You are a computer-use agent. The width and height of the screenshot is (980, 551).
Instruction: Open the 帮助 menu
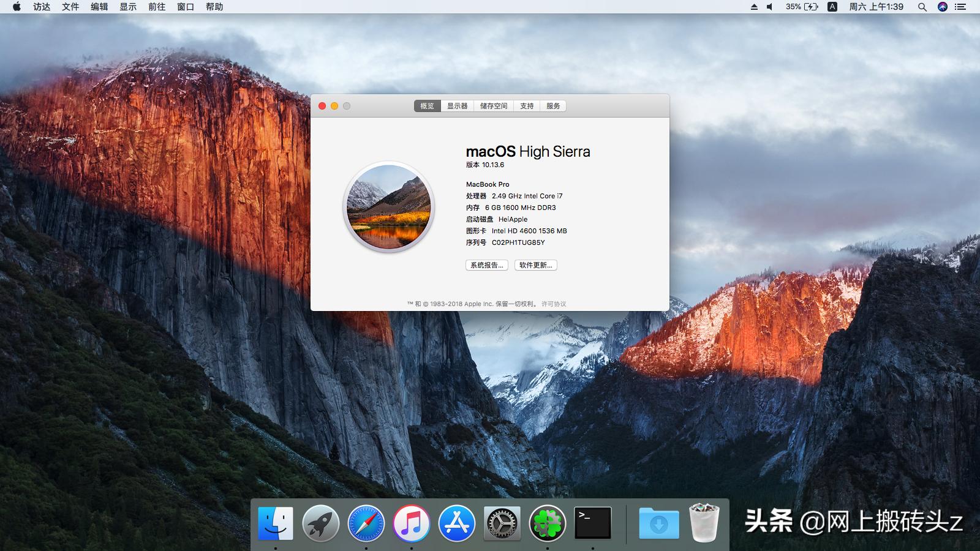point(214,7)
